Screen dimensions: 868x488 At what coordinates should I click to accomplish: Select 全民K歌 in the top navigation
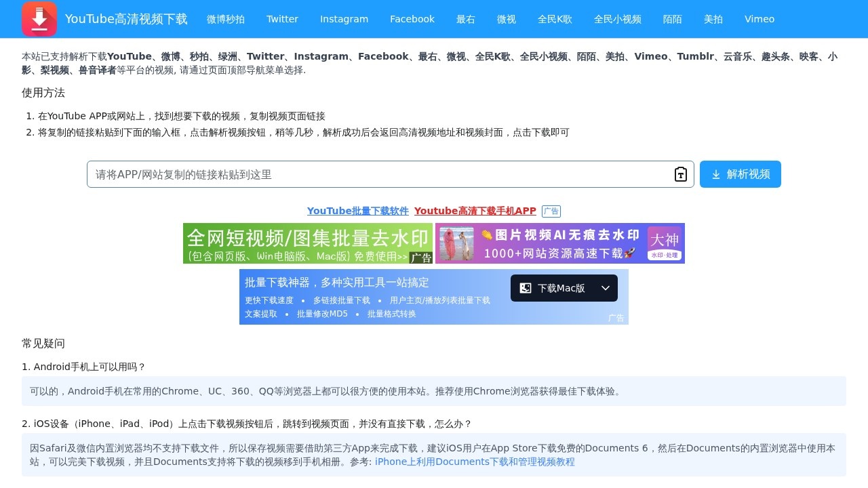(555, 19)
